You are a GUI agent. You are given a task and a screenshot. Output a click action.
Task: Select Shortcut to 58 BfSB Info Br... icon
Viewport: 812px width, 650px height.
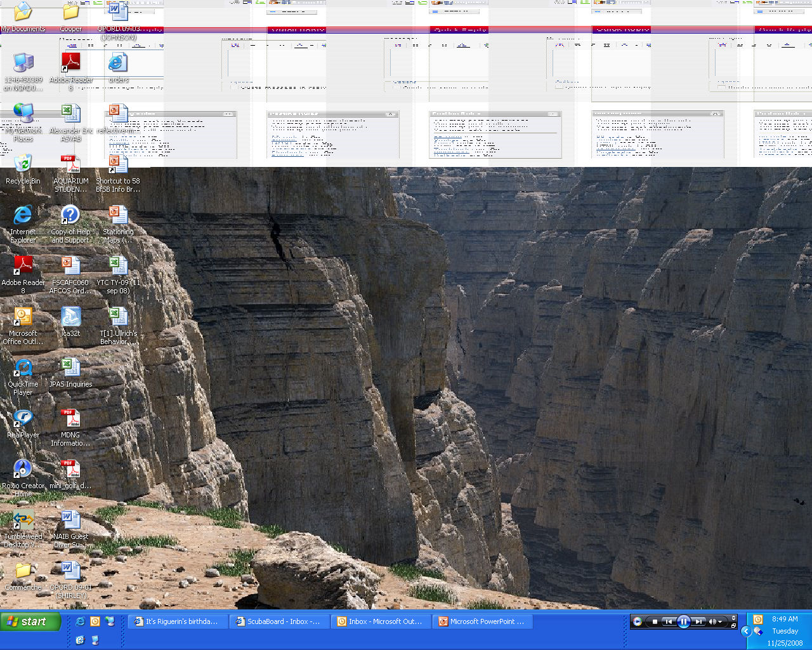(x=118, y=173)
